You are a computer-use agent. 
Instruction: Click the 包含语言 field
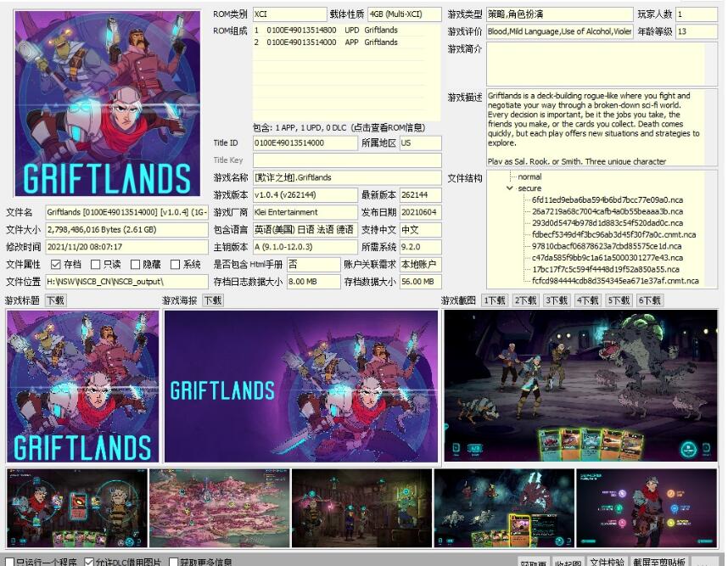pyautogui.click(x=305, y=229)
